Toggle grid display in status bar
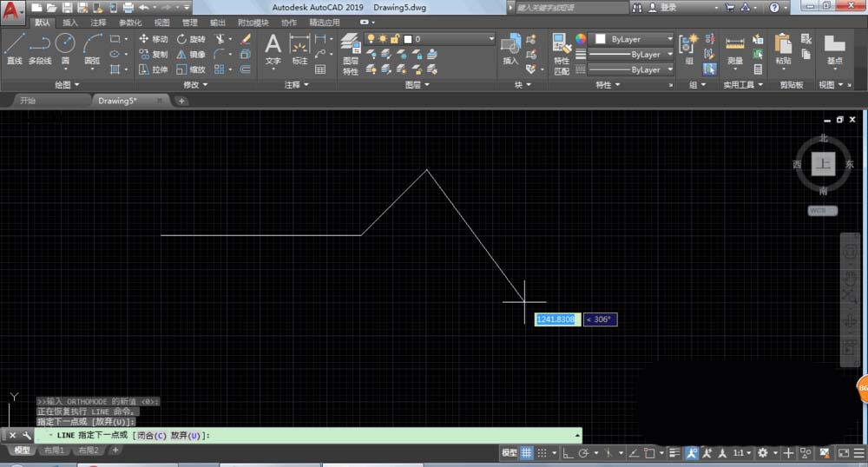Viewport: 868px width, 467px height. [526, 453]
